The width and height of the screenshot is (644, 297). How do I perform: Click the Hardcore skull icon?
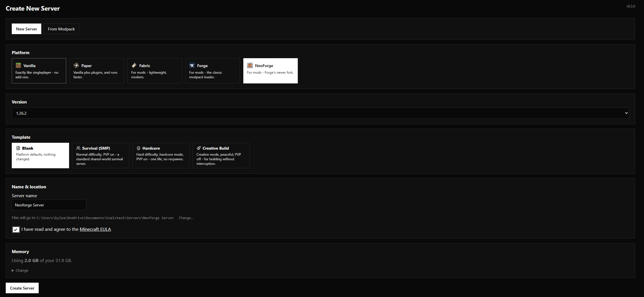[138, 148]
